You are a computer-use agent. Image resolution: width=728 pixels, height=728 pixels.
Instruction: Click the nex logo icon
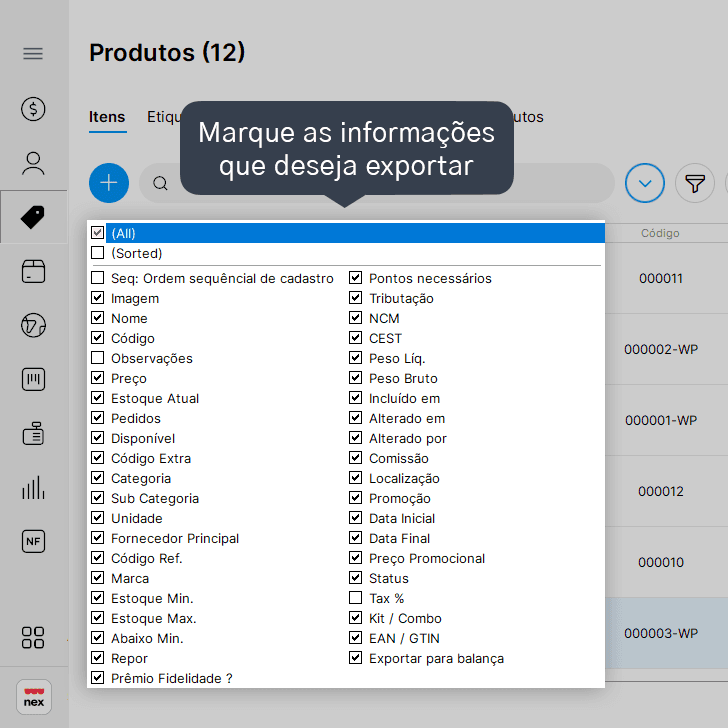click(34, 697)
